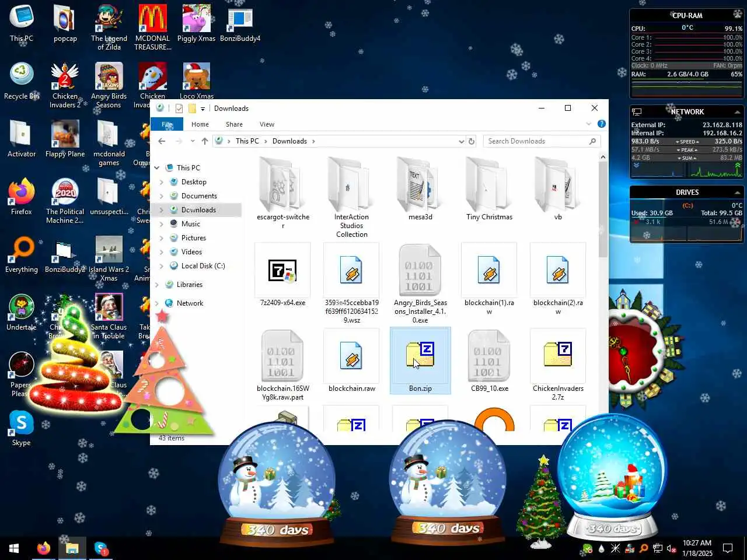The width and height of the screenshot is (747, 560).
Task: Select the CB99_10.exe file
Action: [x=489, y=360]
